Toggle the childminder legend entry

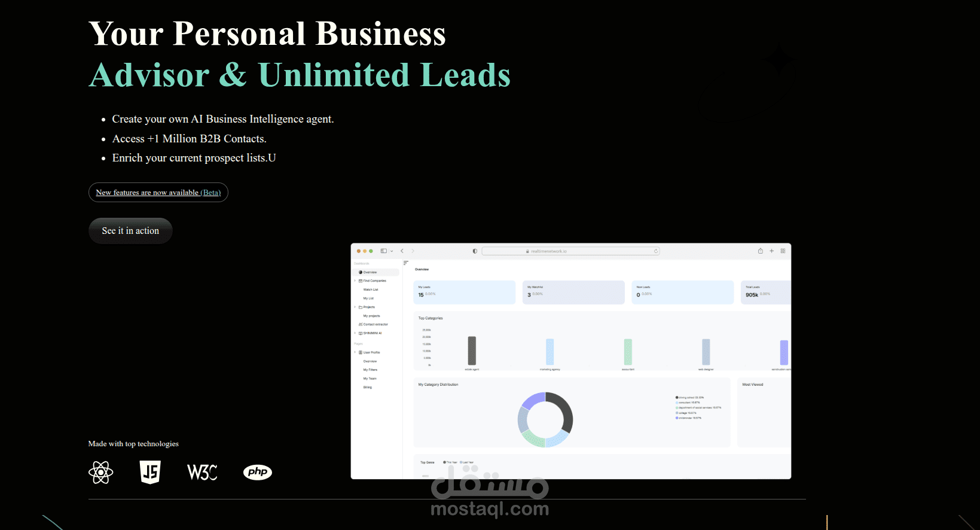click(689, 418)
